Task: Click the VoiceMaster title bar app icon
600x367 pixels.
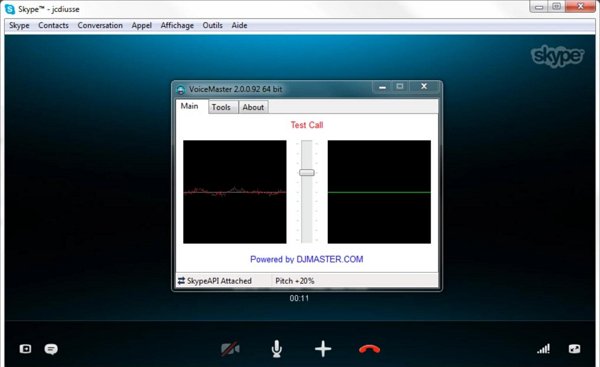Action: tap(181, 90)
